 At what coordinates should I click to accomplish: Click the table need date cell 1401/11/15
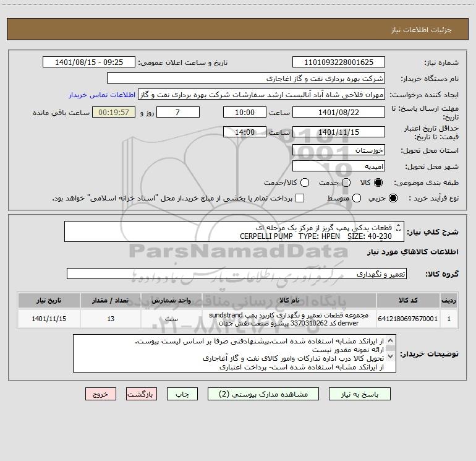click(x=49, y=319)
